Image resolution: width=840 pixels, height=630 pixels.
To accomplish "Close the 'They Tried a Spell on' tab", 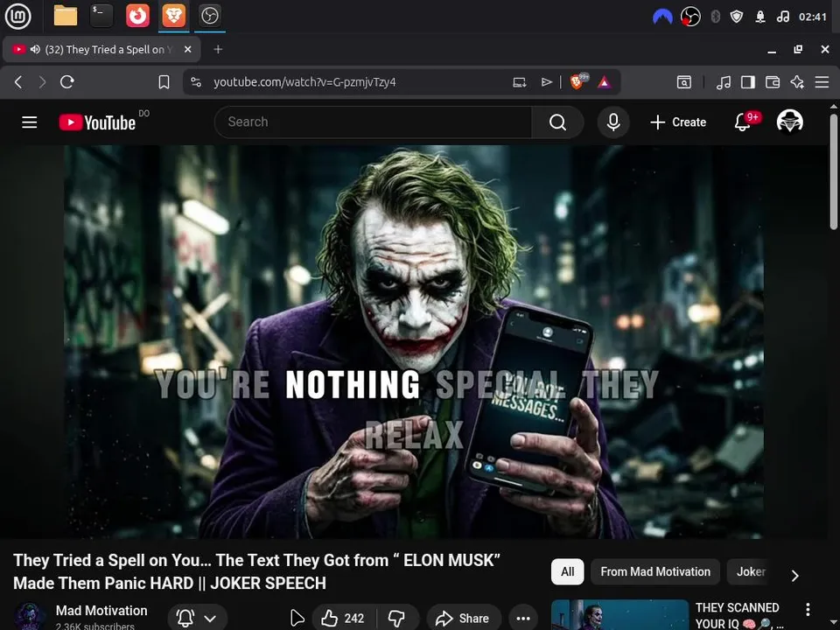I will coord(187,49).
